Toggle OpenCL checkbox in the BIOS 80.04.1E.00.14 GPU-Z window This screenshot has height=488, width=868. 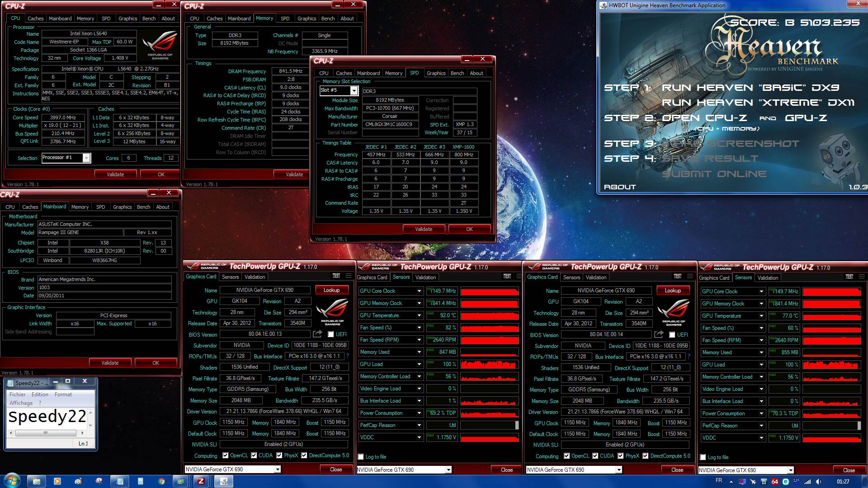(566, 456)
